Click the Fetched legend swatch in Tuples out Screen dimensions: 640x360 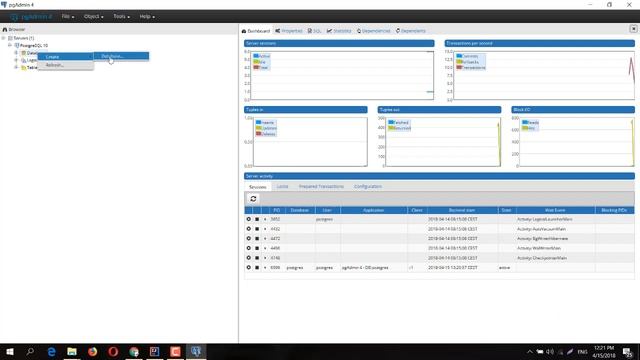[391, 122]
